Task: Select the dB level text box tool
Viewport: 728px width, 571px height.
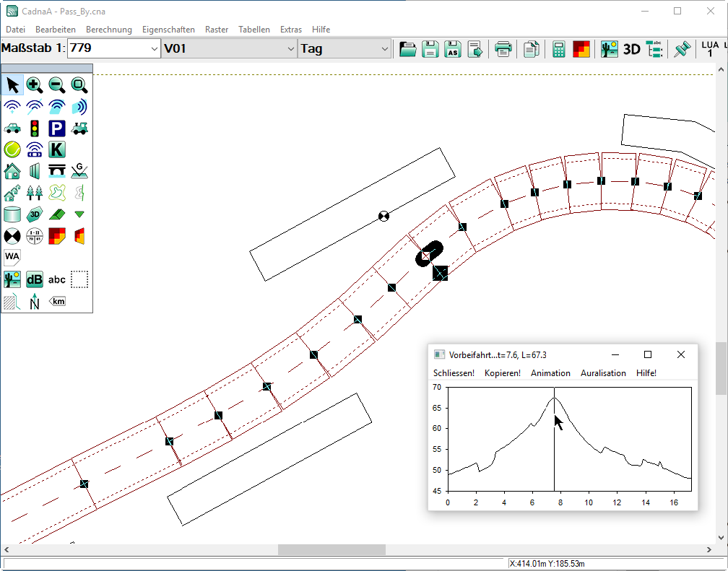Action: click(x=35, y=279)
